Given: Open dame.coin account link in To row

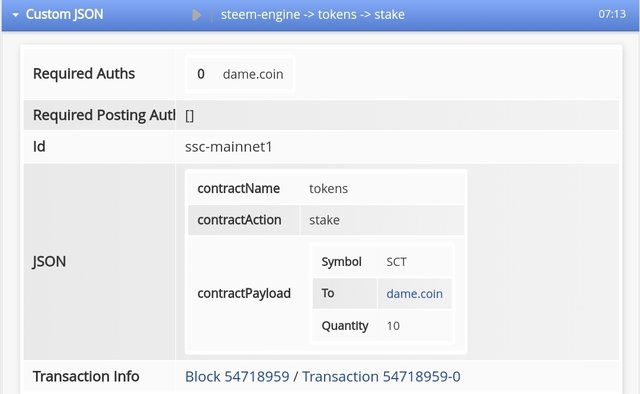Looking at the screenshot, I should point(414,294).
